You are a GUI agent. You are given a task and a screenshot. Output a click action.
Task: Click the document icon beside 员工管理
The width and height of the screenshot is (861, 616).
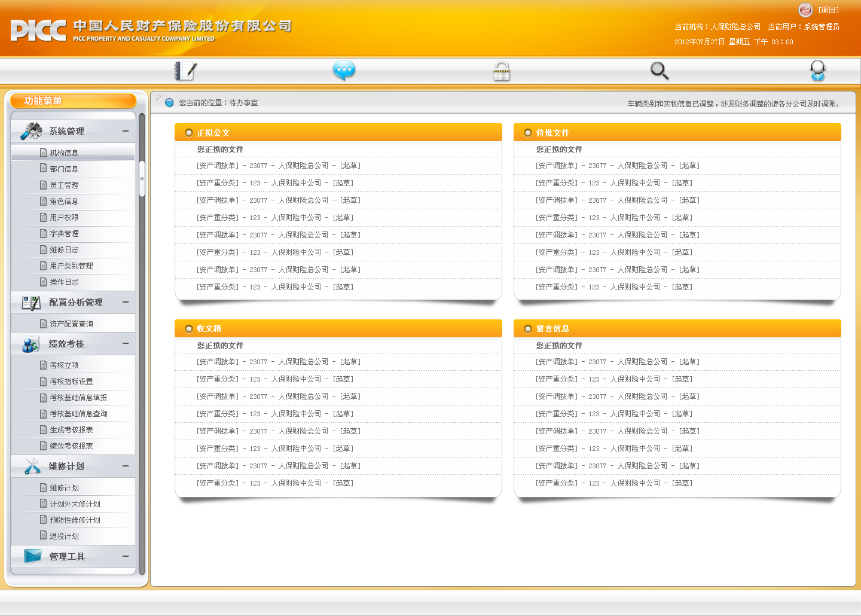click(43, 185)
